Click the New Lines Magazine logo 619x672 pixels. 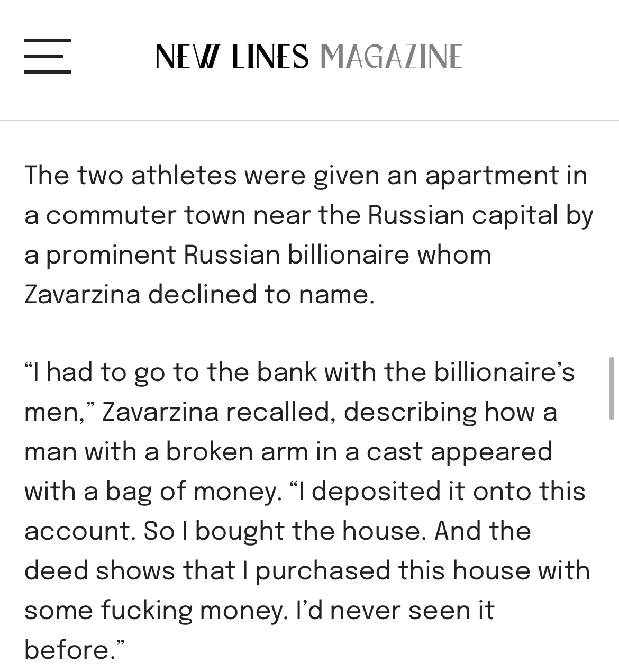[309, 56]
